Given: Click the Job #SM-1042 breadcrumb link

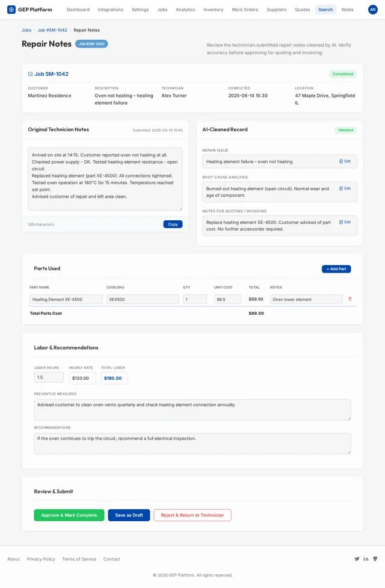Looking at the screenshot, I should click(52, 30).
